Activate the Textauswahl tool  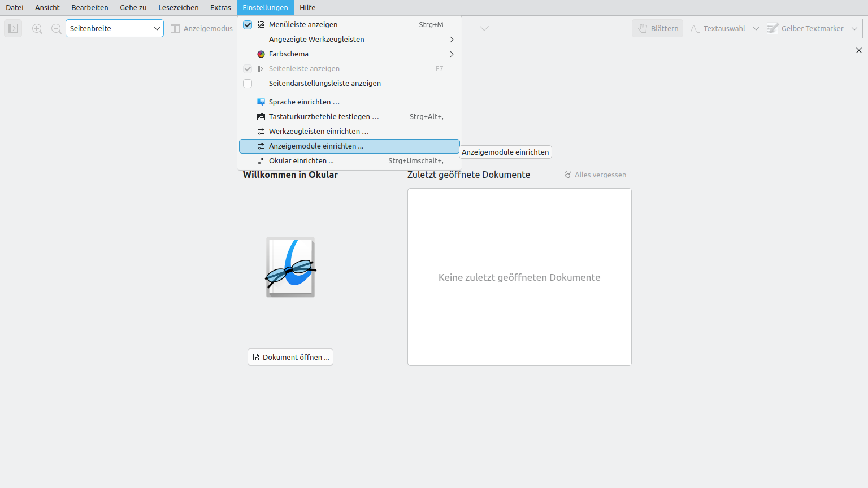tap(718, 28)
